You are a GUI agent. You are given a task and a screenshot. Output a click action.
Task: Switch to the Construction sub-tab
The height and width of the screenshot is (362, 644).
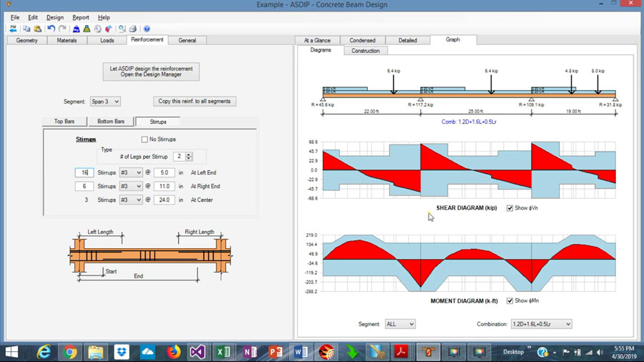[x=366, y=51]
